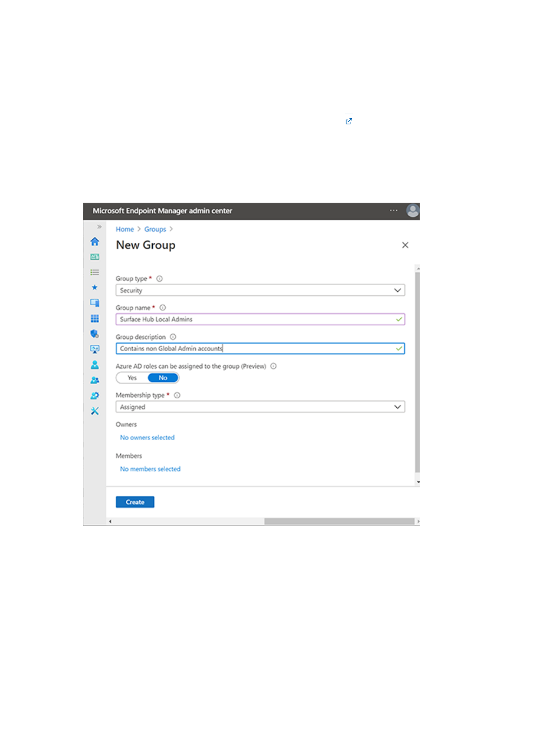The width and height of the screenshot is (534, 756).
Task: Expand the left navigation sidebar
Action: point(99,227)
